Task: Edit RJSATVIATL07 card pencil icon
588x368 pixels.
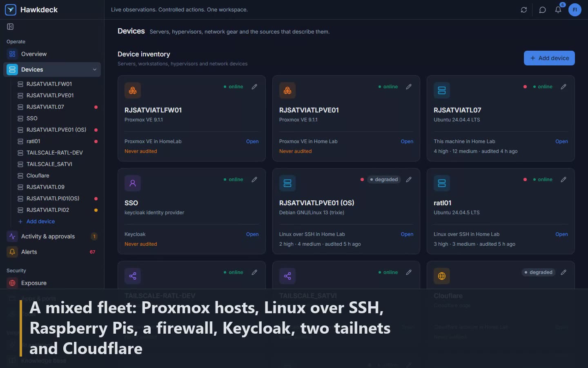Action: 563,87
